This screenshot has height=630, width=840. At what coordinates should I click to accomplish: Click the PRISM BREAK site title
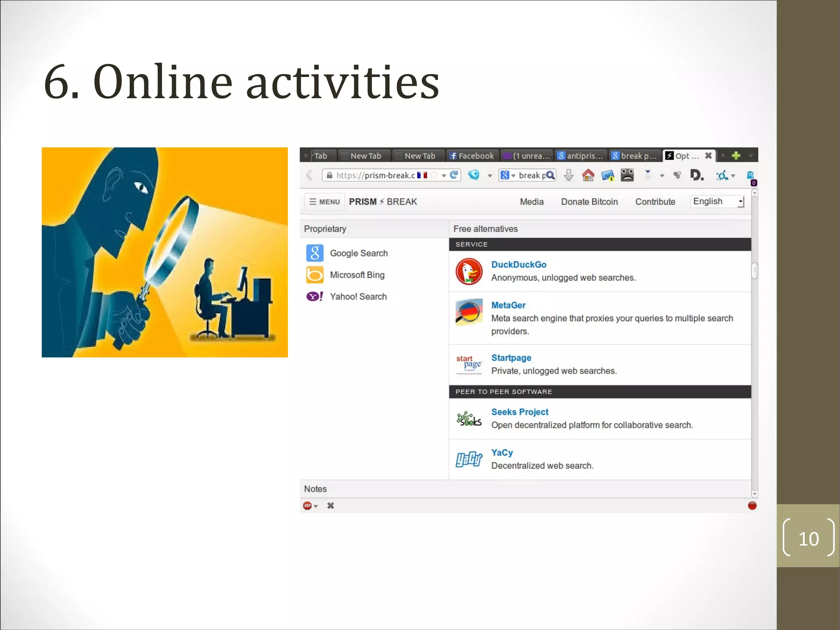coord(383,202)
